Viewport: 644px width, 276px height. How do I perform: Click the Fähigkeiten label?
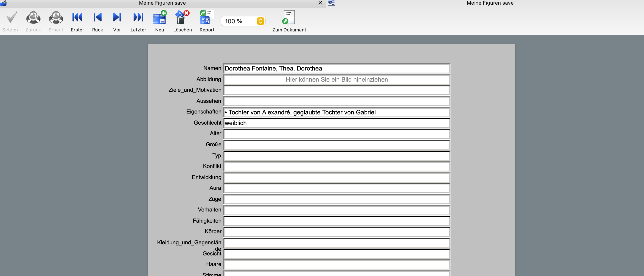pos(207,221)
